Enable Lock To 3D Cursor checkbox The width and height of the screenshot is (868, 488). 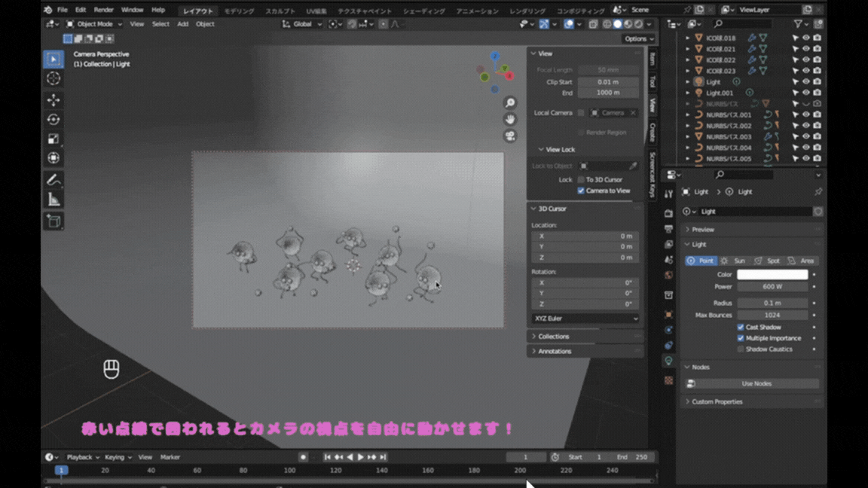click(581, 180)
